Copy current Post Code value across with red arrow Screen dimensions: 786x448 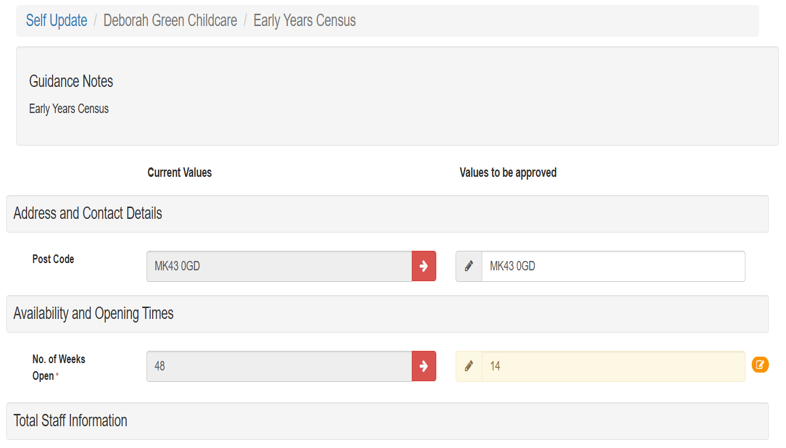pyautogui.click(x=424, y=266)
